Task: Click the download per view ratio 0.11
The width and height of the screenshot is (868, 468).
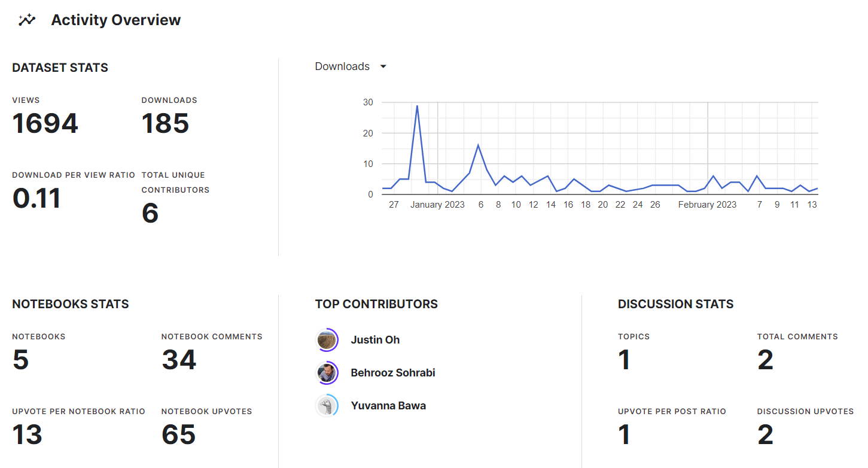Action: pyautogui.click(x=36, y=198)
